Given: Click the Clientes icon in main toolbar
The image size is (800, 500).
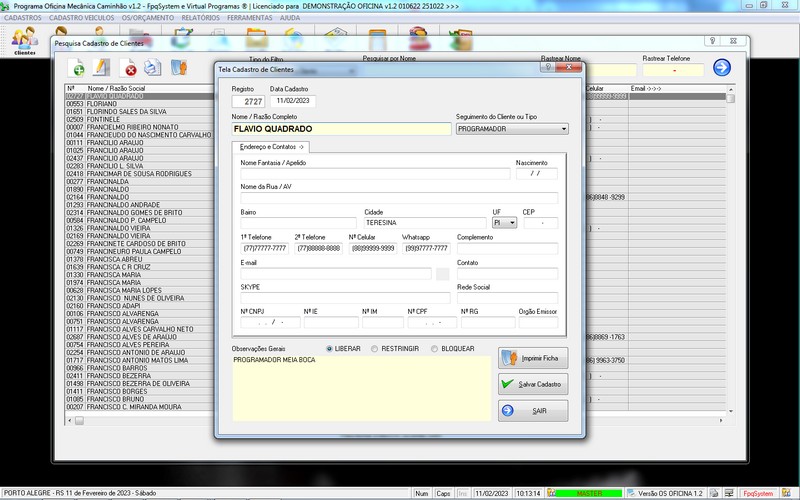Looking at the screenshot, I should [x=24, y=40].
